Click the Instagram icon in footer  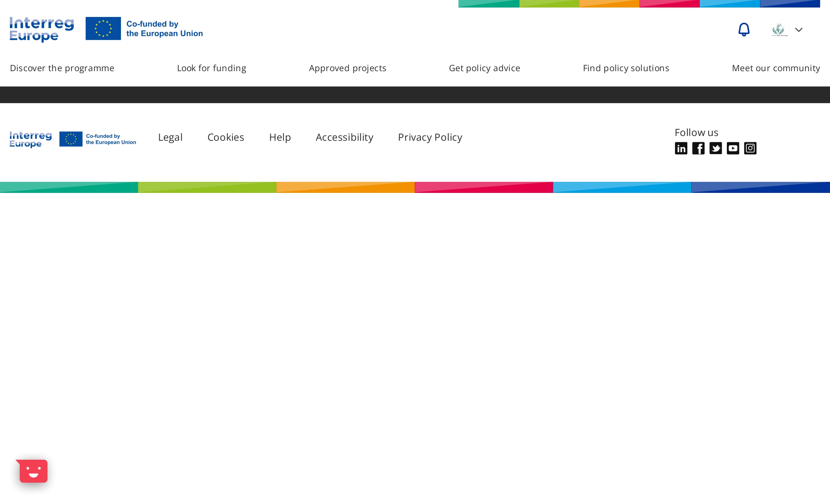pyautogui.click(x=750, y=148)
